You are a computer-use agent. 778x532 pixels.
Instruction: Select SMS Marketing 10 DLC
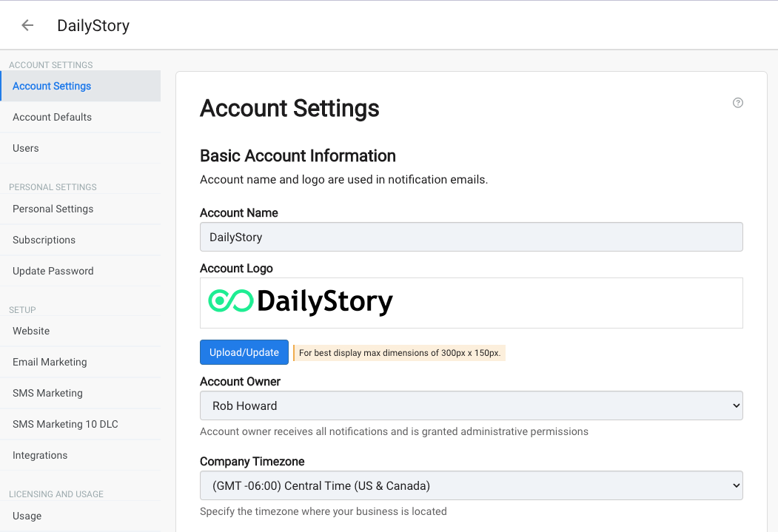pos(81,425)
